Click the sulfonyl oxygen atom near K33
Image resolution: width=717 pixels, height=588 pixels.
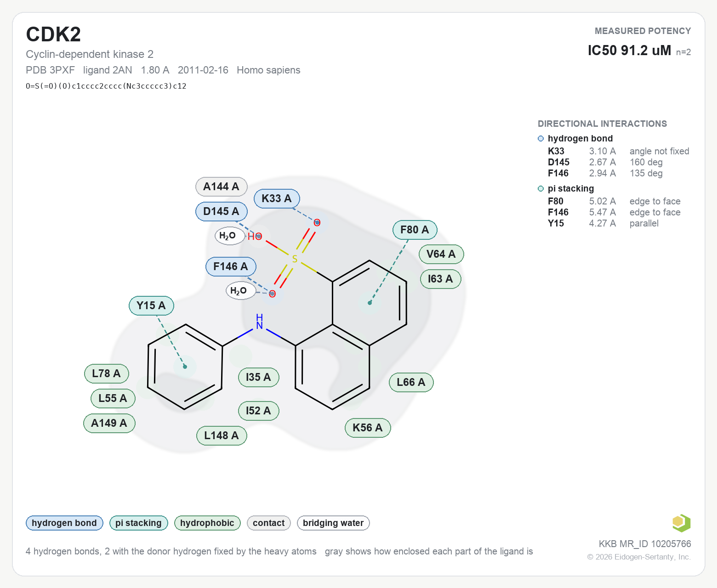(317, 223)
